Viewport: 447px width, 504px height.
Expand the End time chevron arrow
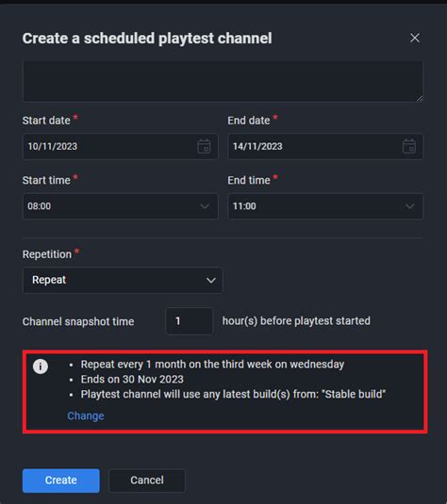pos(409,206)
